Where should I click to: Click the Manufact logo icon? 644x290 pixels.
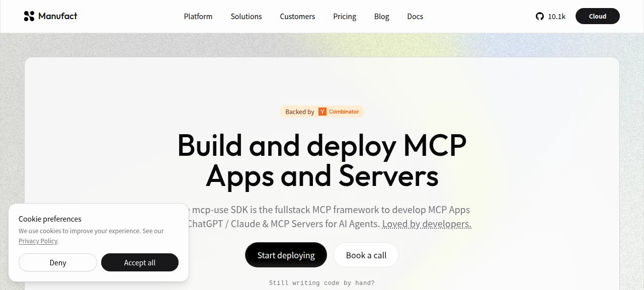point(29,16)
